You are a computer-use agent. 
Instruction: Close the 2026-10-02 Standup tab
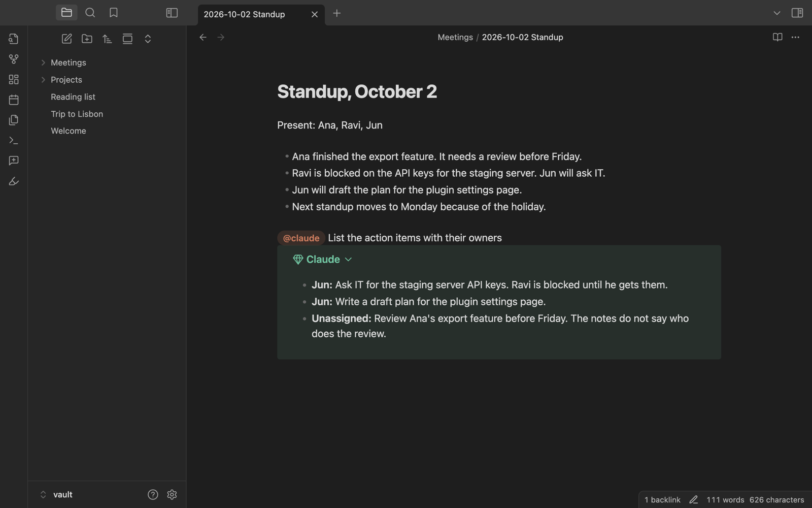click(315, 14)
